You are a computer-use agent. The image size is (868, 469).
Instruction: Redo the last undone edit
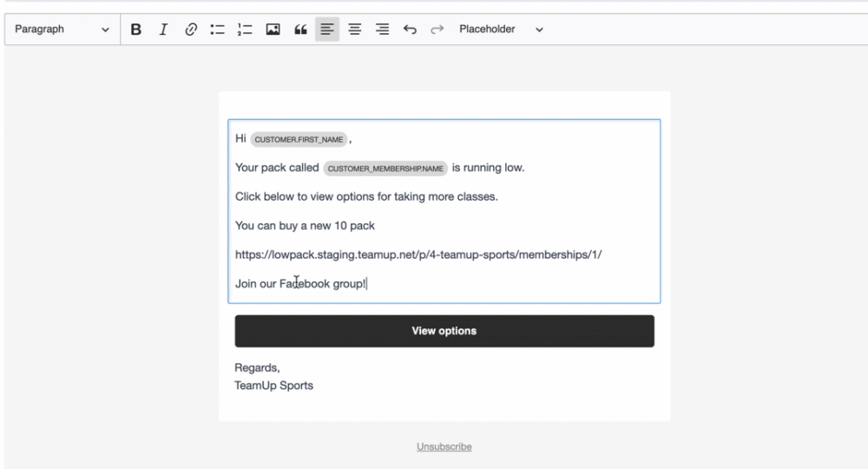437,30
